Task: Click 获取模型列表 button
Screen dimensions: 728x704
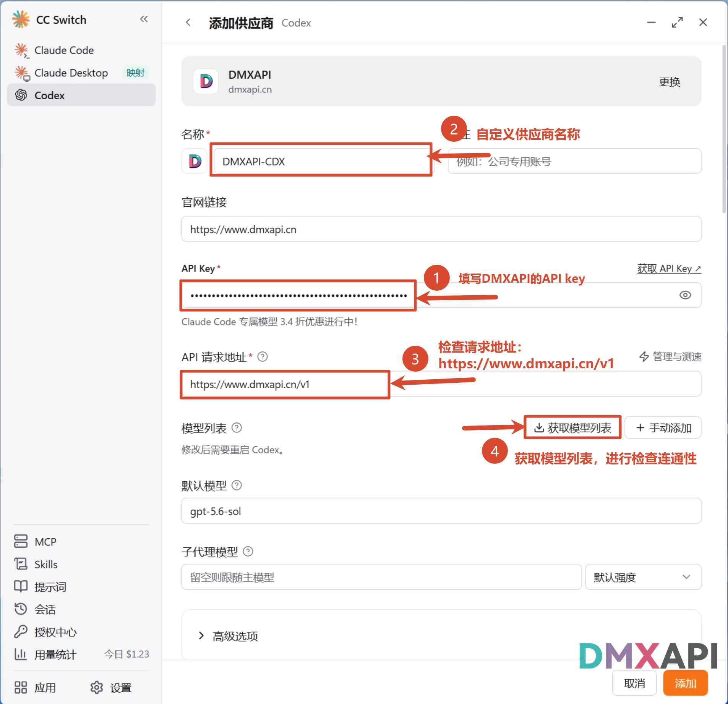Action: point(572,427)
